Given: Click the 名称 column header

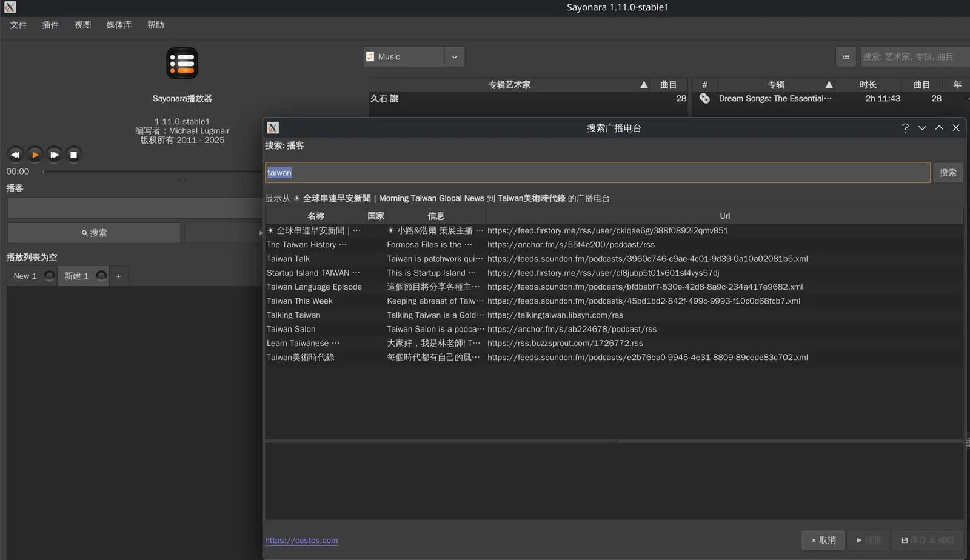Looking at the screenshot, I should tap(315, 216).
